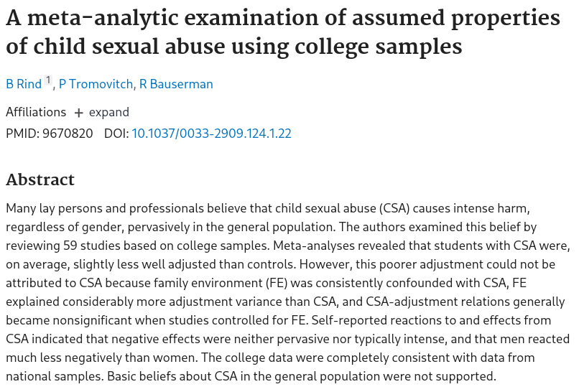Click the abstract's opening words "Many lay persons"
Image resolution: width=579 pixels, height=392 pixels.
[50, 208]
